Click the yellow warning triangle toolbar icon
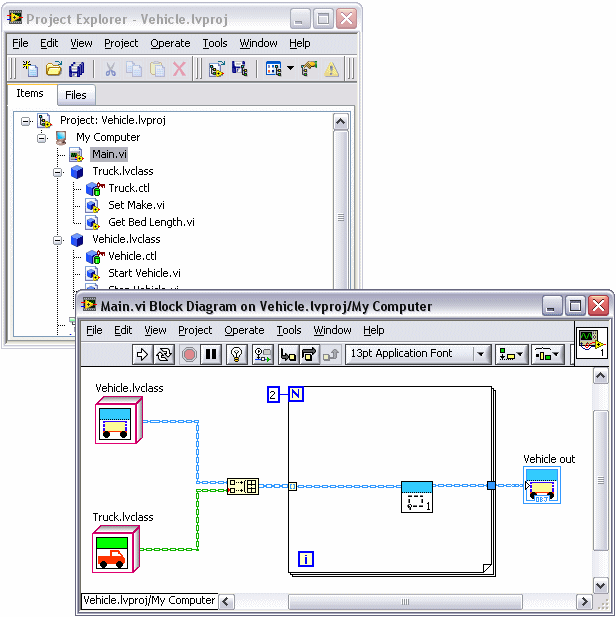The height and width of the screenshot is (617, 616). point(331,69)
